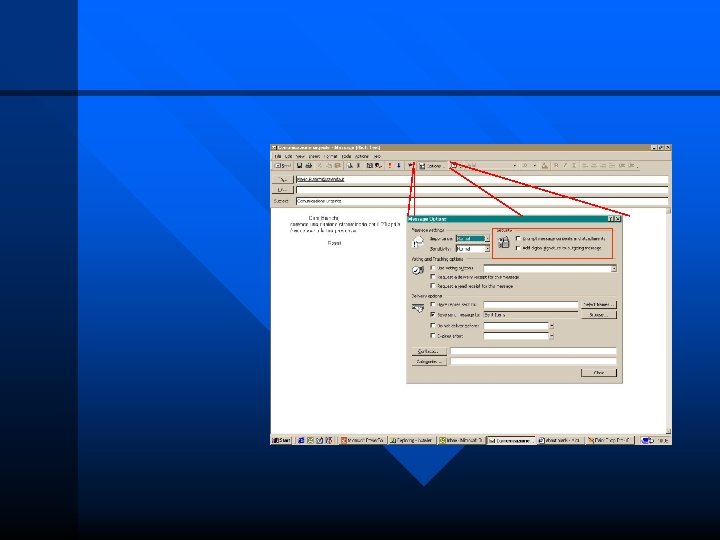Toggle the Use voting buttons checkbox
Screen dimensions: 720x540
(x=433, y=268)
